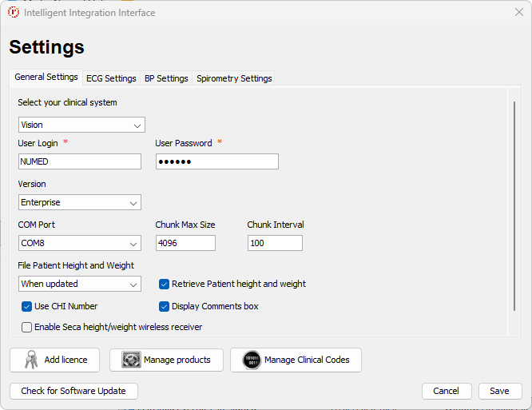Close the Intelligent Integration Interface window
This screenshot has height=410, width=532.
coord(518,13)
